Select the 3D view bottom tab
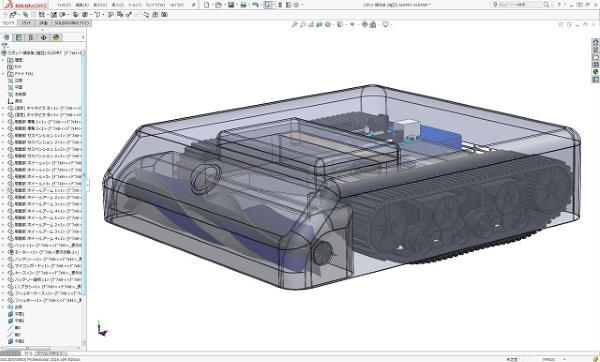The height and width of the screenshot is (362, 600). tap(27, 353)
